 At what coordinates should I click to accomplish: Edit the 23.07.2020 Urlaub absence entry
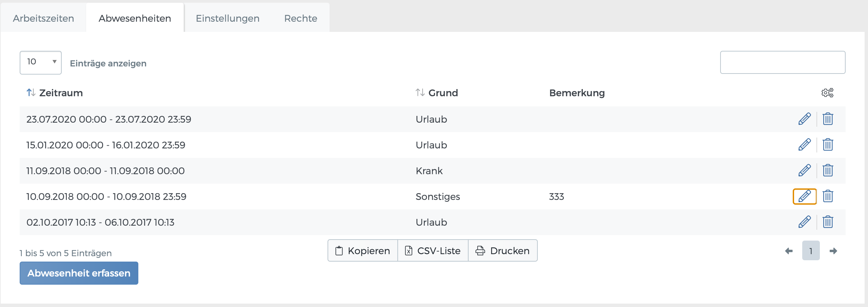pos(804,119)
